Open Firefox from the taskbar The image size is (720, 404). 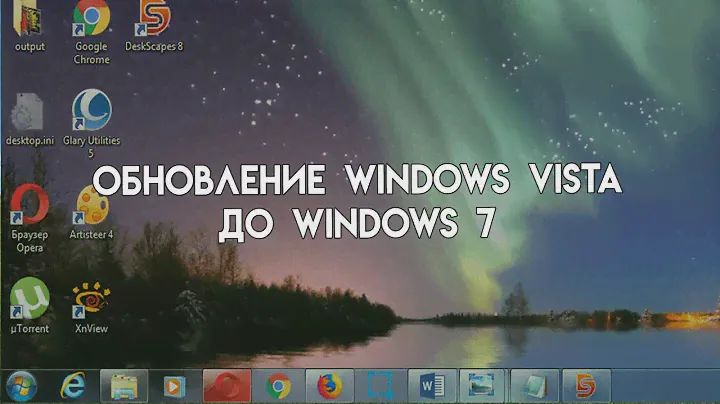(329, 385)
